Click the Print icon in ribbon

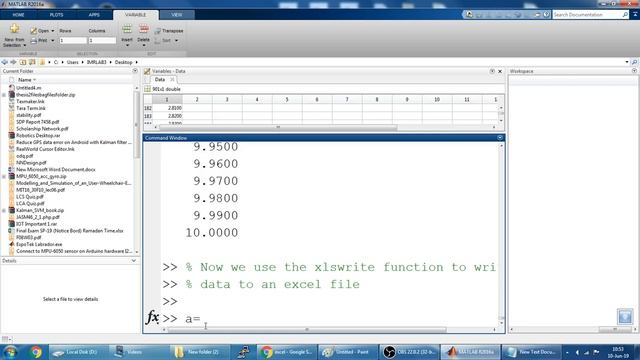(x=34, y=40)
